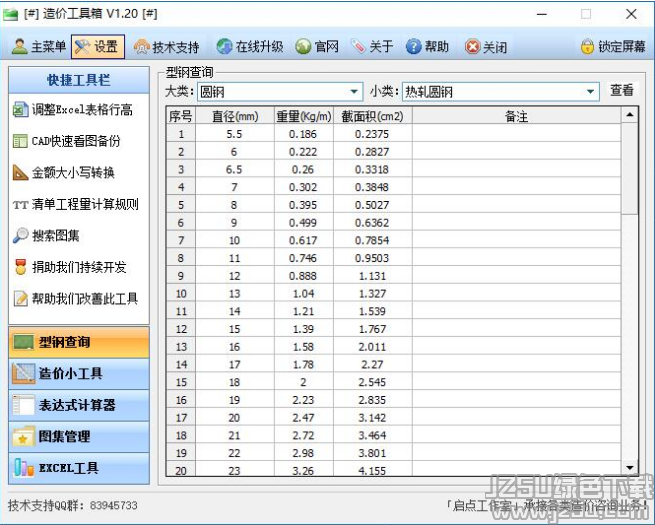
Task: Click the 查看 button
Action: 622,91
